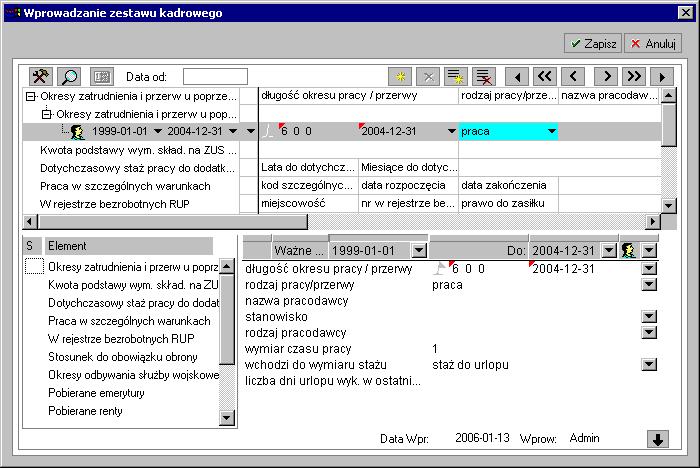Image resolution: width=700 pixels, height=468 pixels.
Task: Open dropdown after 2004-12-31 in tree row
Action: [233, 131]
